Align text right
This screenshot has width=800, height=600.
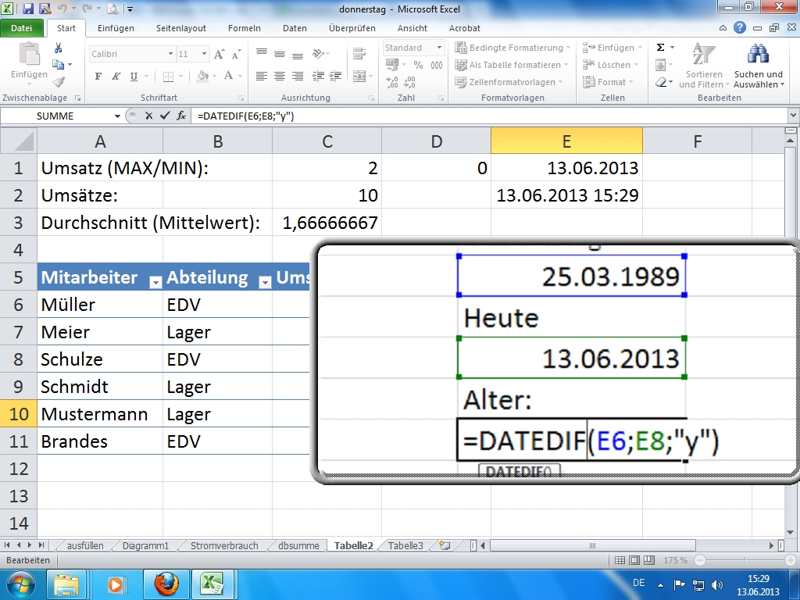click(297, 77)
